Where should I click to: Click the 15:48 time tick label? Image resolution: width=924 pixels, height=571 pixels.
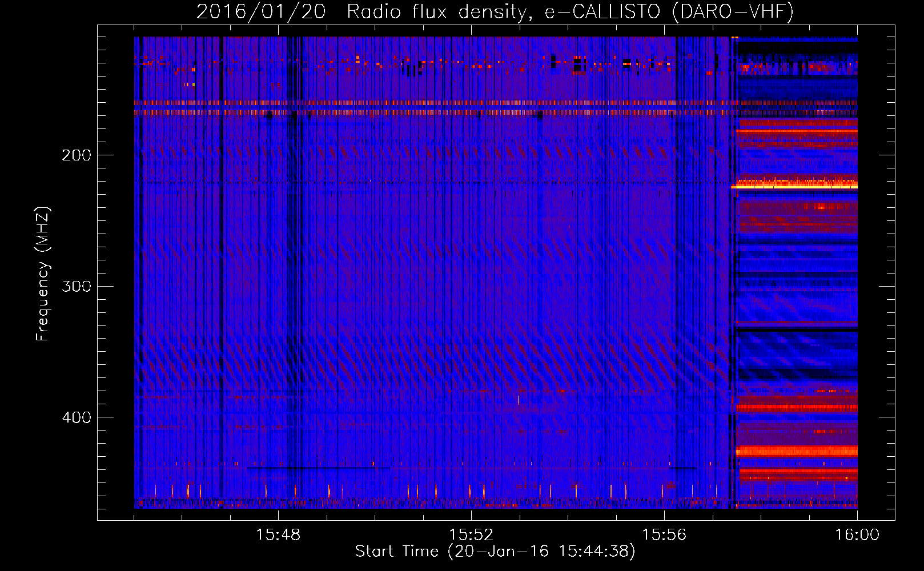[278, 535]
